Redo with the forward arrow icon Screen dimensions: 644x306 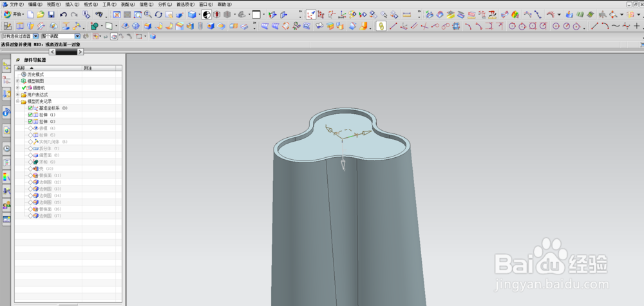coord(74,14)
